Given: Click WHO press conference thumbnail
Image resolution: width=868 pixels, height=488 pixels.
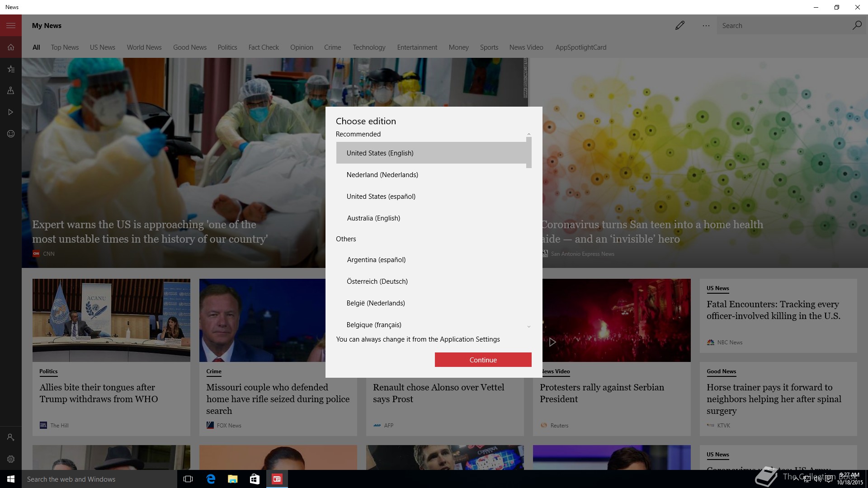Looking at the screenshot, I should click(x=111, y=320).
